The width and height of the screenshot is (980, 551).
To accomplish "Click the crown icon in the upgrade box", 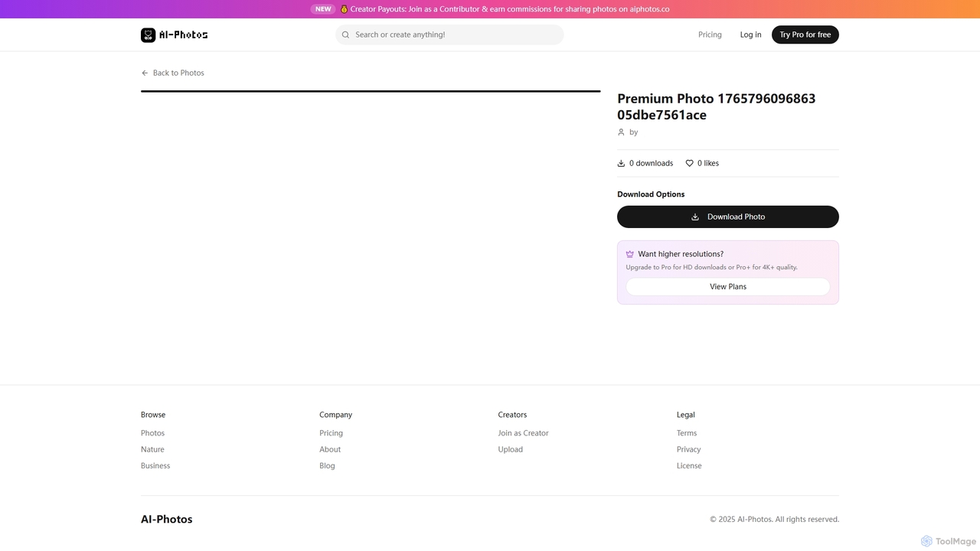I will click(x=630, y=254).
